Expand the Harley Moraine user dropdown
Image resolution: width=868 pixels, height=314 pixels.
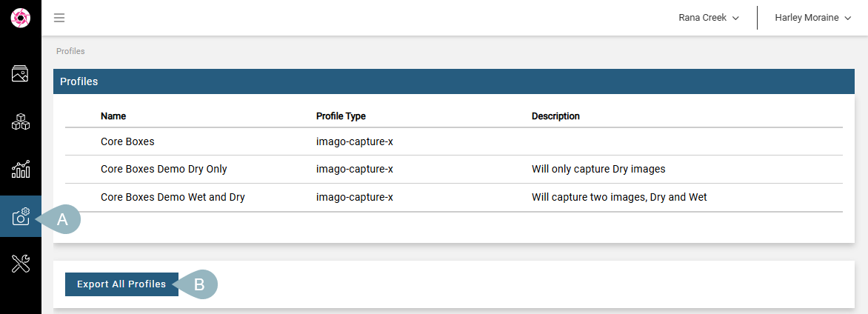click(812, 18)
